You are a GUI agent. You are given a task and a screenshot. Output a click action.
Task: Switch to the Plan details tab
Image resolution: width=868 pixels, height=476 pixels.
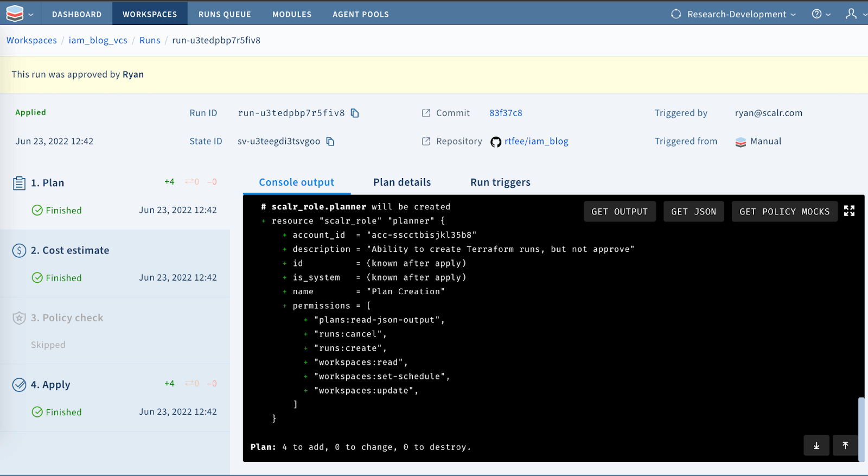pyautogui.click(x=402, y=182)
